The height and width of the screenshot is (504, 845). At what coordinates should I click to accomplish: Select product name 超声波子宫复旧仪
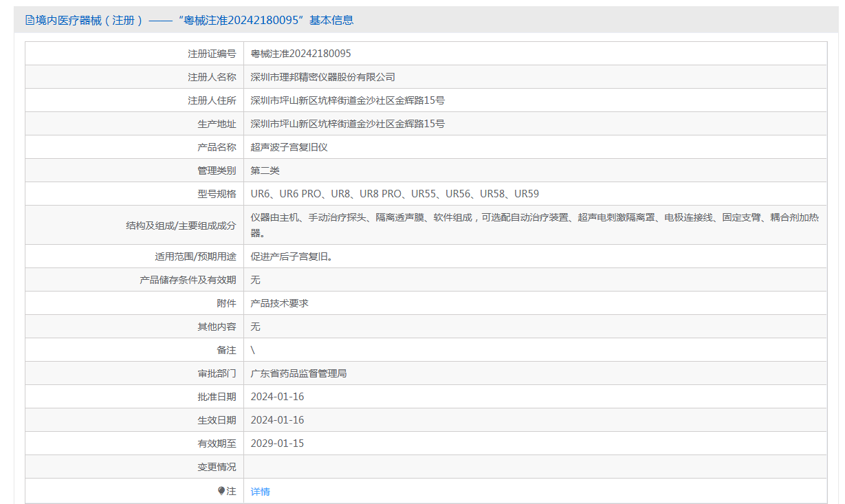289,147
